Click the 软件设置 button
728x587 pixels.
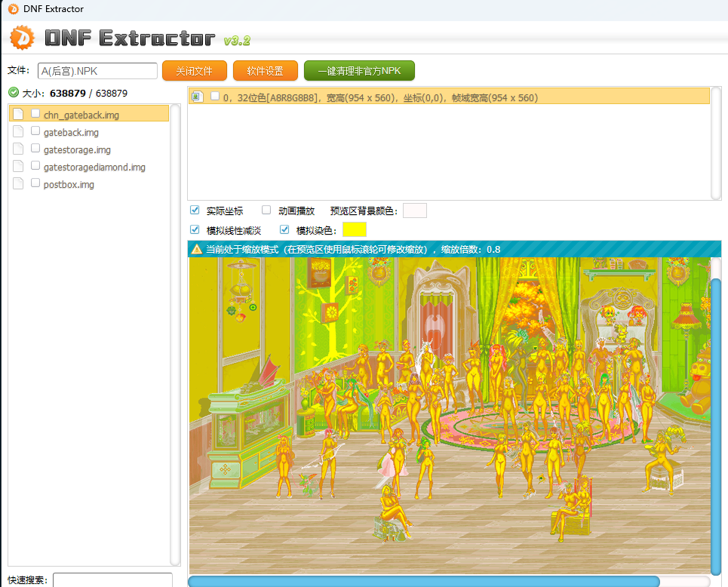265,71
